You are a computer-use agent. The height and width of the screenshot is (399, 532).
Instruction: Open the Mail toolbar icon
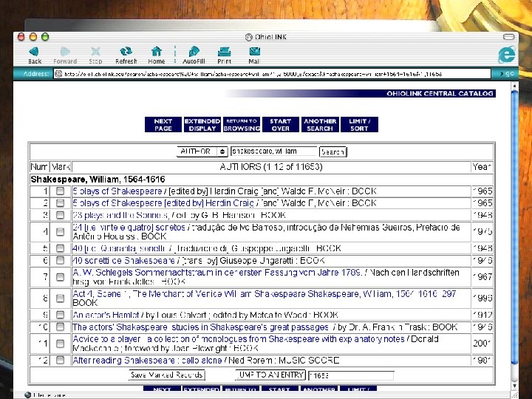[254, 52]
